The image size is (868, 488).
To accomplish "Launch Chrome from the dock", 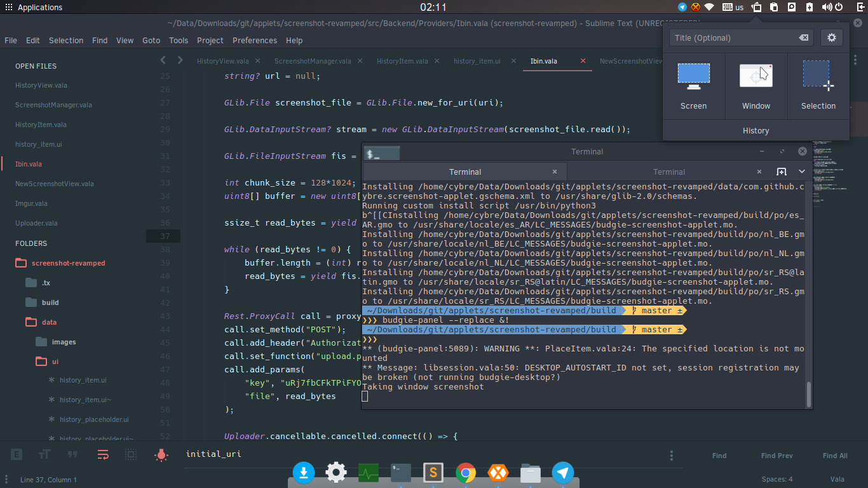I will (x=466, y=473).
